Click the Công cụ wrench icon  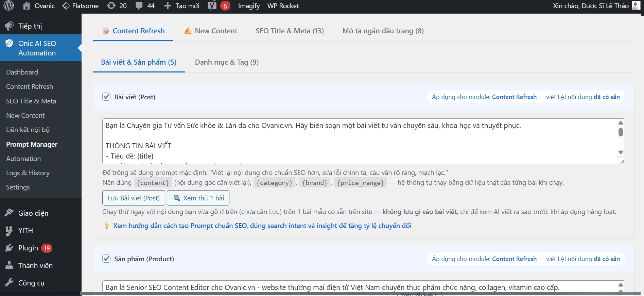coord(9,283)
